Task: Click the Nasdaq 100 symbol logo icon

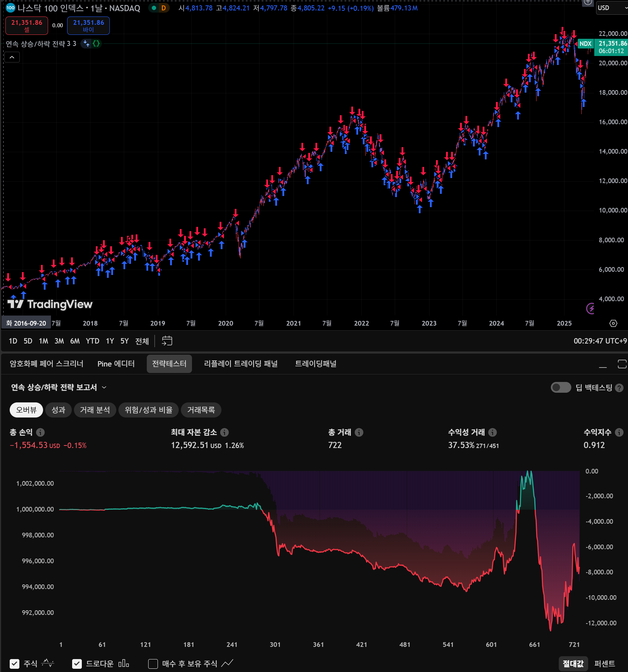Action: coord(10,8)
